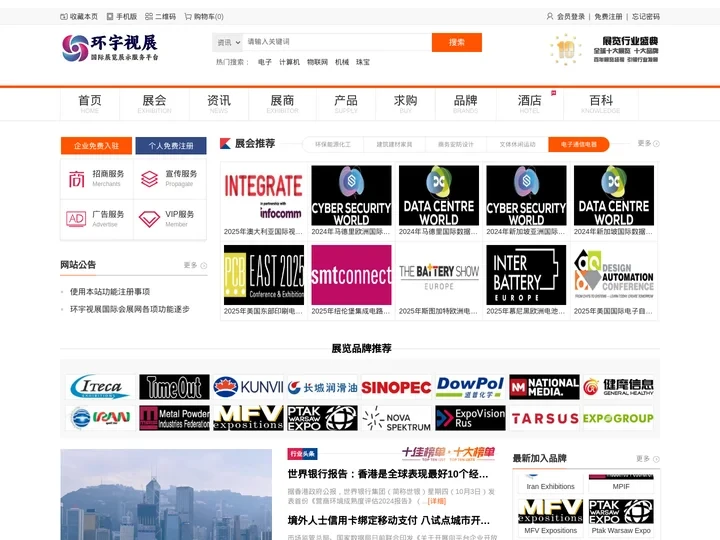Click the EXPOGROUP brand logo

coord(618,418)
